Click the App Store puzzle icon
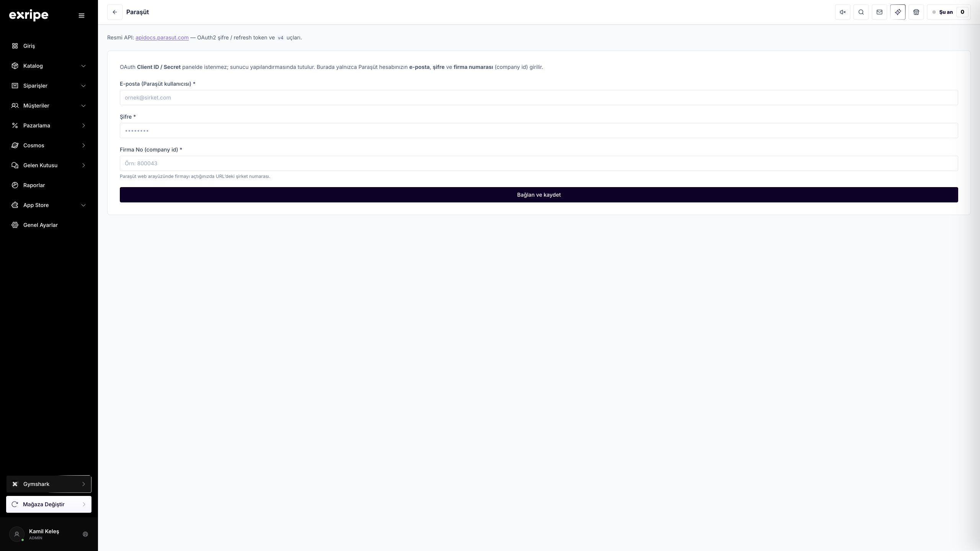Screen dimensions: 980x551 click(15, 205)
